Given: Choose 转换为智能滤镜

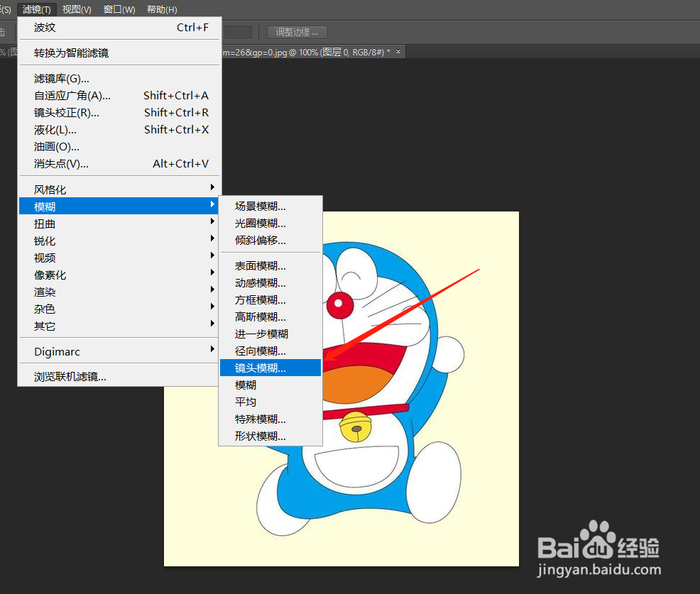Looking at the screenshot, I should pyautogui.click(x=119, y=53).
